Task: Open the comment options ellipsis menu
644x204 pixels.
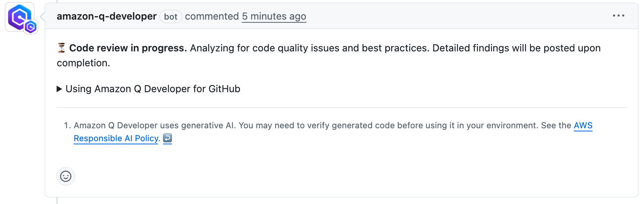Action: coord(618,16)
